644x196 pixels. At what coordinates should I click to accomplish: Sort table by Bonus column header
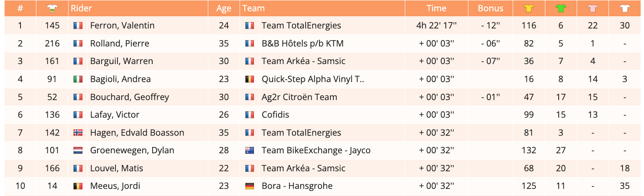point(491,8)
